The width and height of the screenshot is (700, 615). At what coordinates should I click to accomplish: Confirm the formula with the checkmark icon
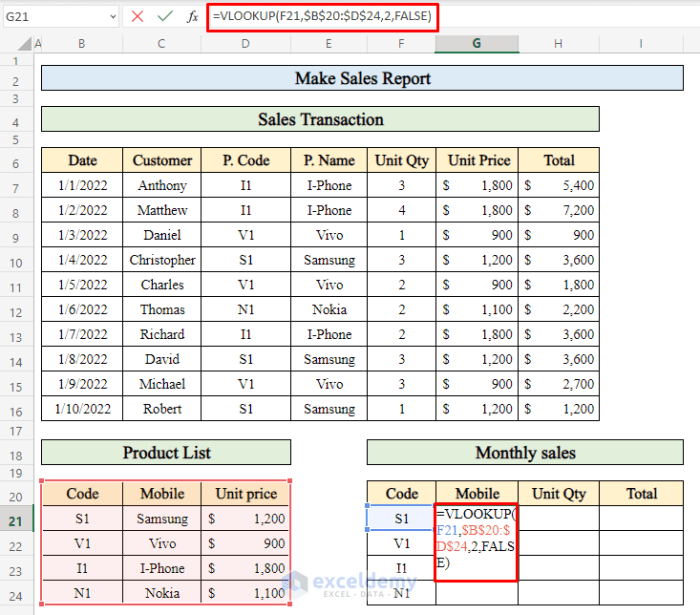point(165,17)
